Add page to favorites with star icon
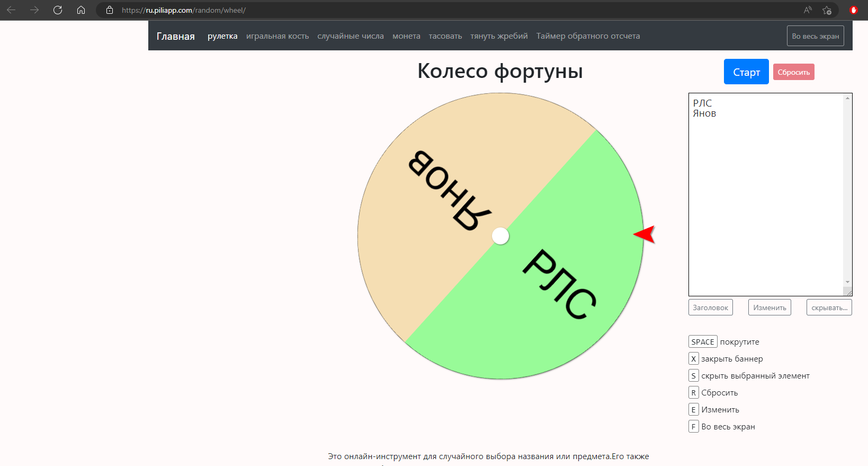 (827, 10)
